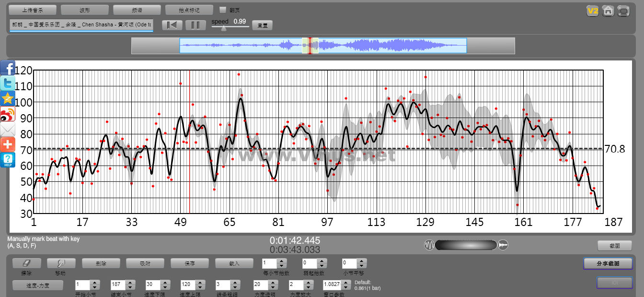Open the Help icon in sidebar
This screenshot has width=644, height=297.
pyautogui.click(x=8, y=160)
